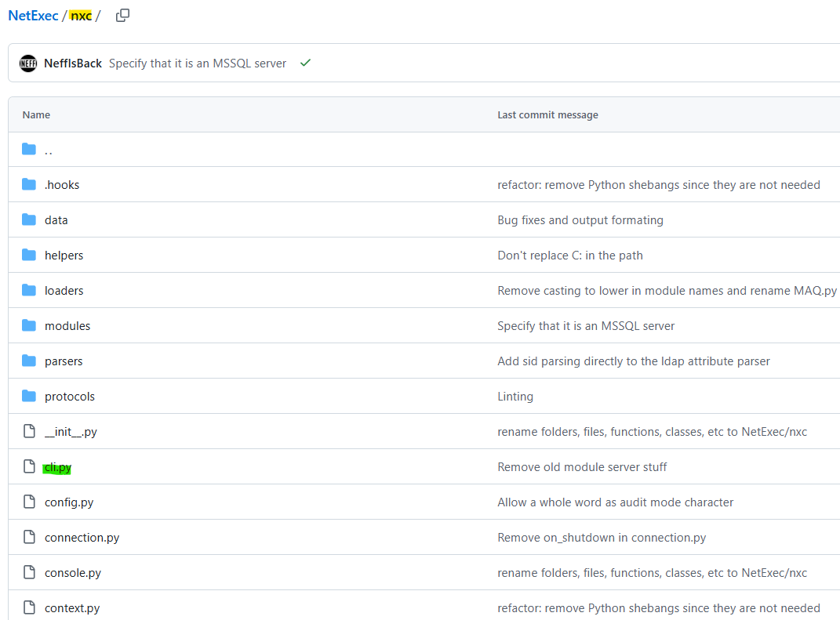840x620 pixels.
Task: Click the modules folder icon
Action: click(x=29, y=326)
